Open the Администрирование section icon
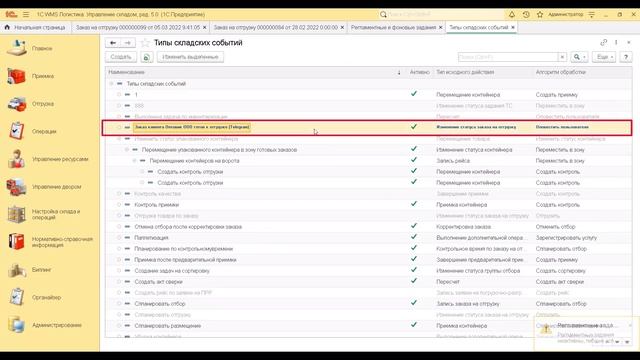Screen dimensions: 640x360 (x=17, y=325)
